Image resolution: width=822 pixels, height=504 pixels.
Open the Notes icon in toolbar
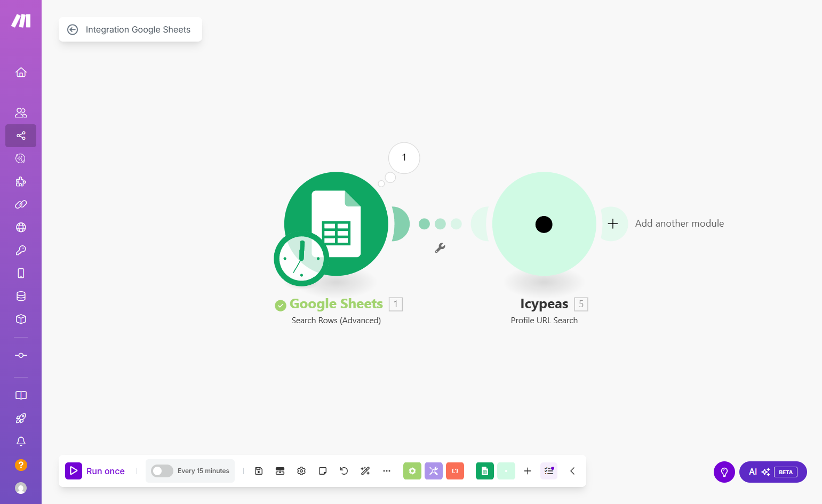click(323, 471)
